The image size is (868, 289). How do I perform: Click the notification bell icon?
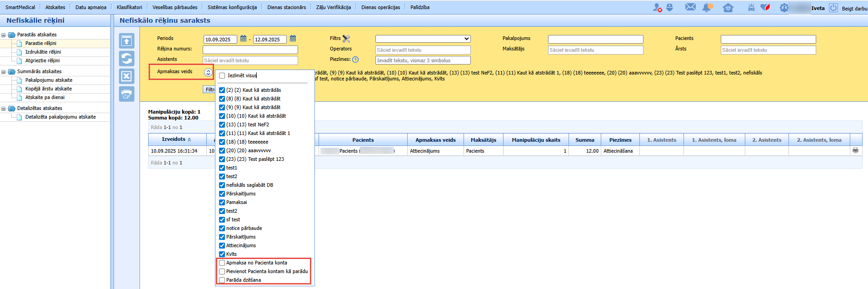click(707, 7)
